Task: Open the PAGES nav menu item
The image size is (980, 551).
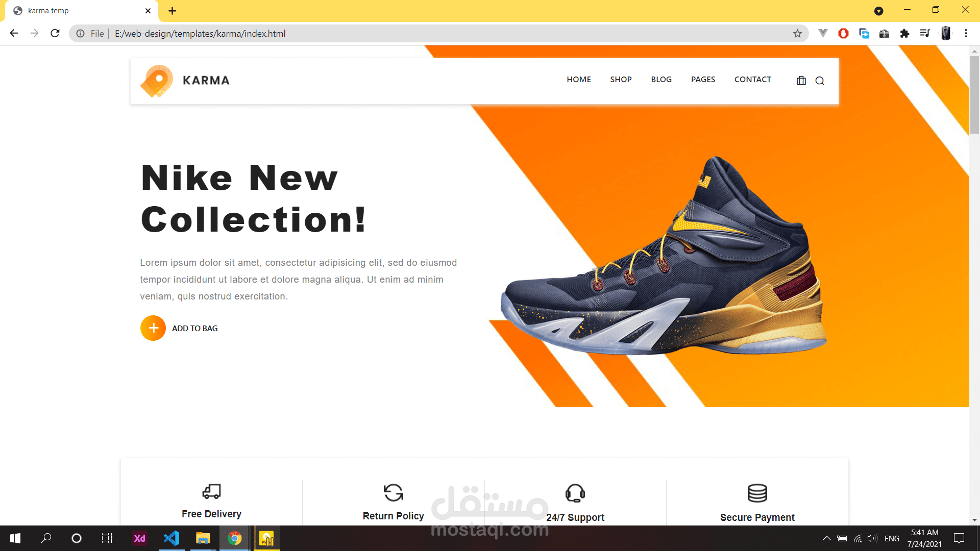Action: click(x=703, y=80)
